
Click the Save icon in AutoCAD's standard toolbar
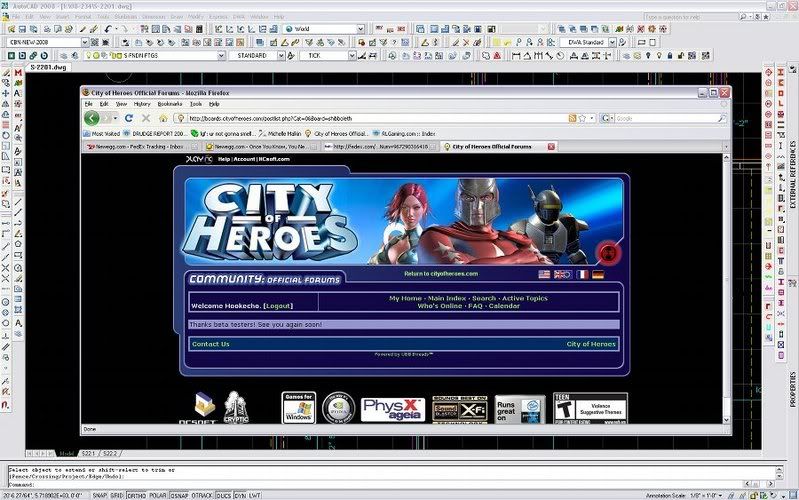tap(22, 29)
